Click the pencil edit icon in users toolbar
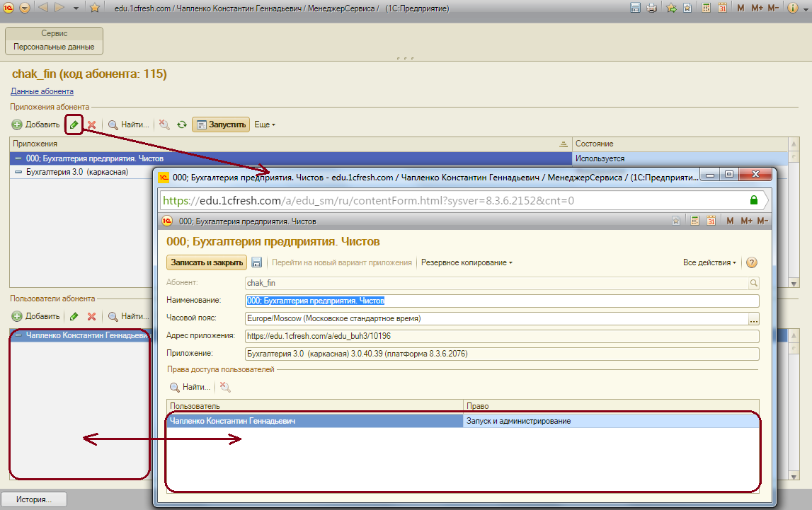 pyautogui.click(x=74, y=316)
